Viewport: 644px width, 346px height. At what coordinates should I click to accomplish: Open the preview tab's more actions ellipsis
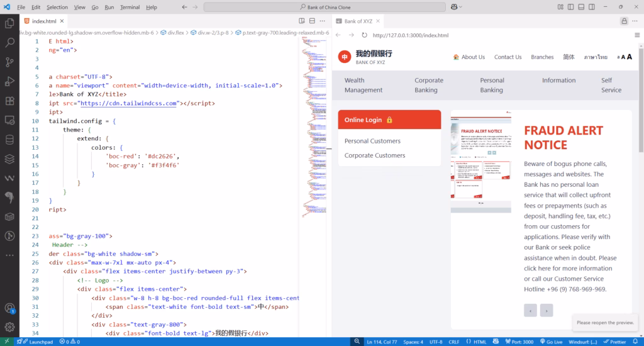pos(635,21)
